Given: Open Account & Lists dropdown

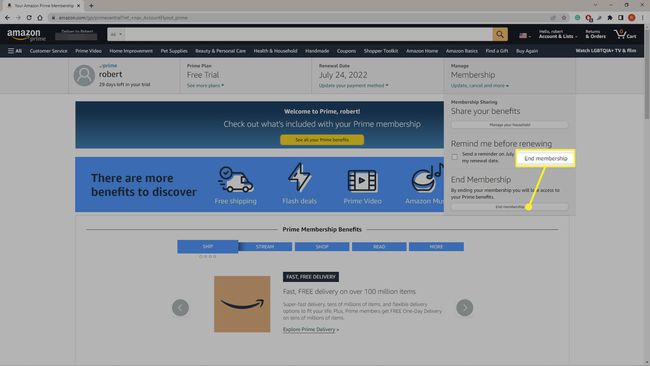Looking at the screenshot, I should coord(558,34).
